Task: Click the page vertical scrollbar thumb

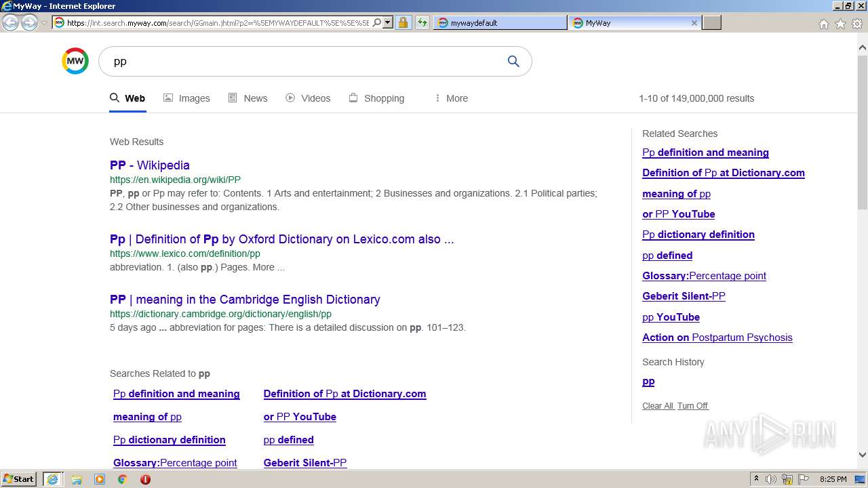Action: pos(862,132)
